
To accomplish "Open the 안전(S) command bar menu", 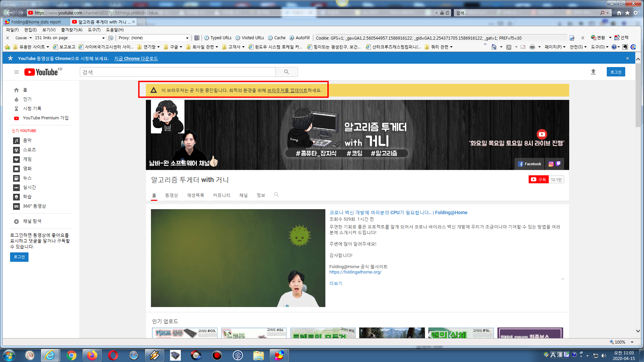I will [x=578, y=47].
